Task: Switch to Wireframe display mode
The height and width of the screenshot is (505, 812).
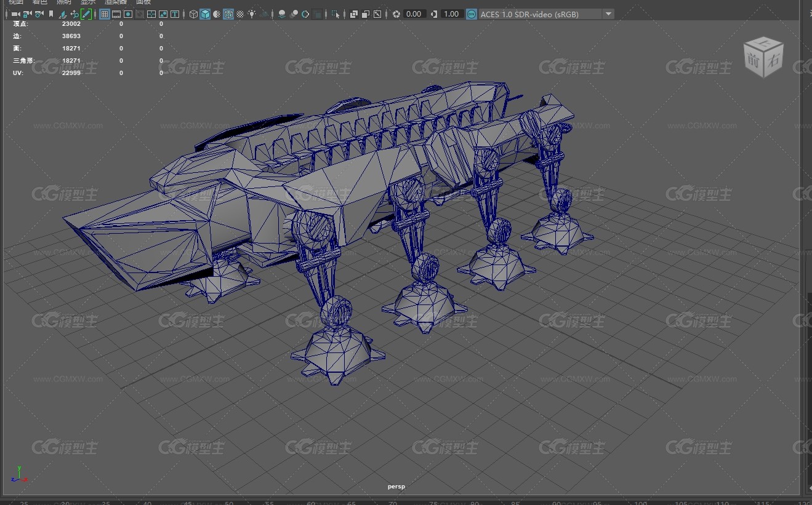Action: pyautogui.click(x=193, y=14)
